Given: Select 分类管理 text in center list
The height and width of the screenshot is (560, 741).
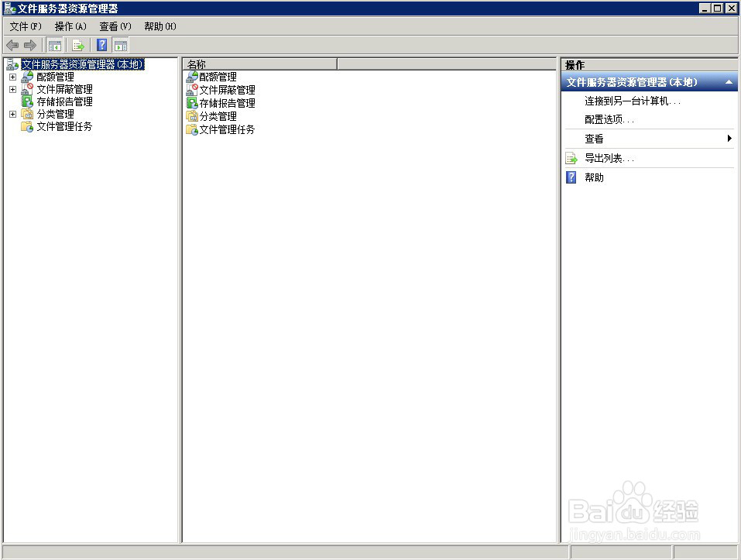Looking at the screenshot, I should tap(218, 115).
